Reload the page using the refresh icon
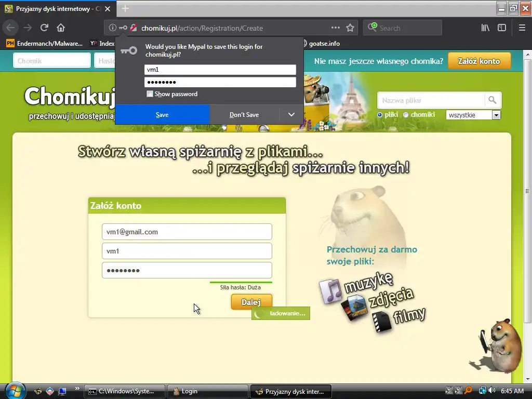Image resolution: width=532 pixels, height=399 pixels. point(45,28)
